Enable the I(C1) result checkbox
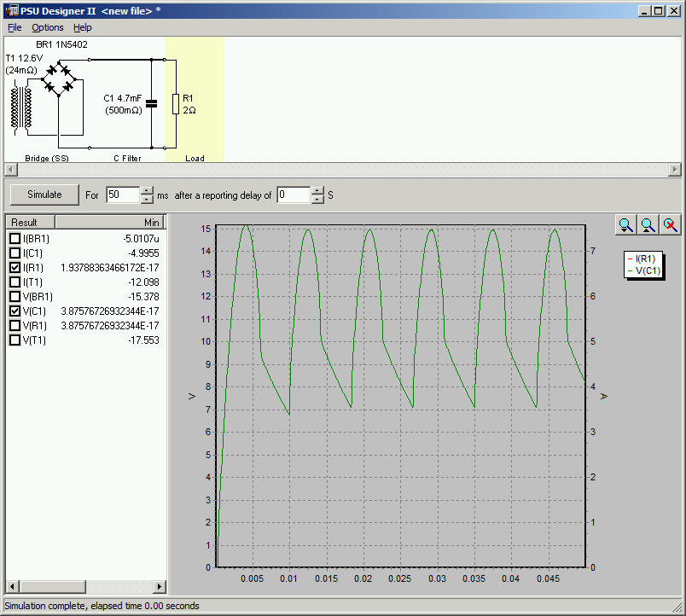 pos(15,253)
